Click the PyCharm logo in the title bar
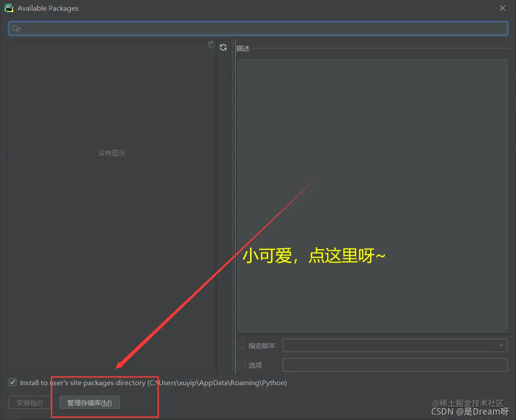Viewport: 516px width, 420px height. point(9,8)
